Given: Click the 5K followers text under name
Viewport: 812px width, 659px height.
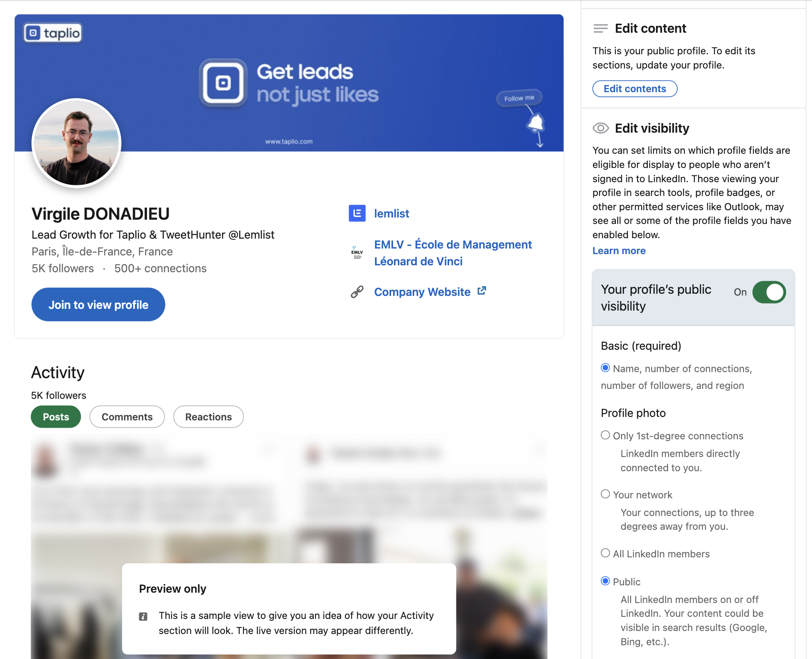Looking at the screenshot, I should click(x=62, y=268).
